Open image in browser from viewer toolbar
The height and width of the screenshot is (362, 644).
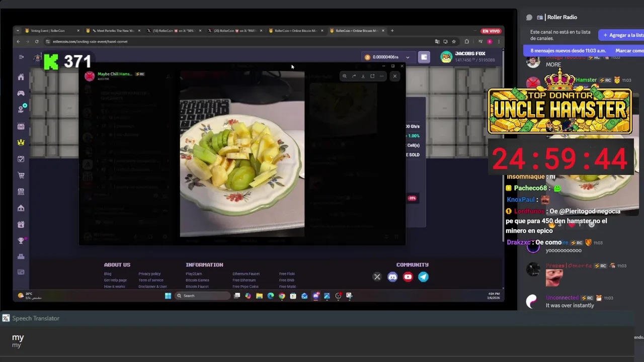tap(372, 76)
